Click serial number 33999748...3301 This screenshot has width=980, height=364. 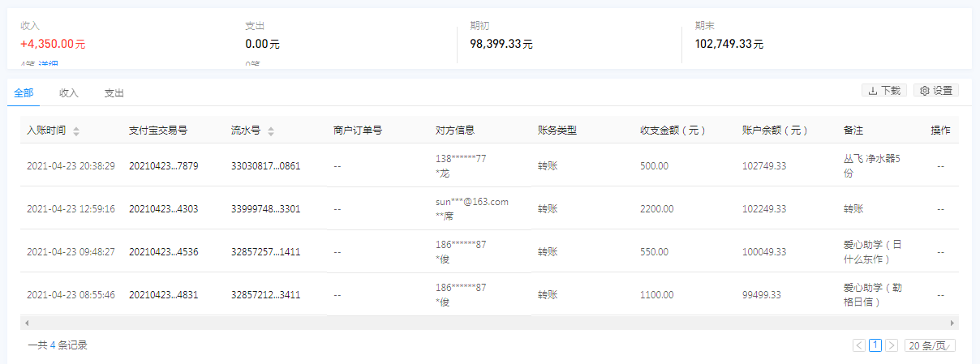coord(265,208)
